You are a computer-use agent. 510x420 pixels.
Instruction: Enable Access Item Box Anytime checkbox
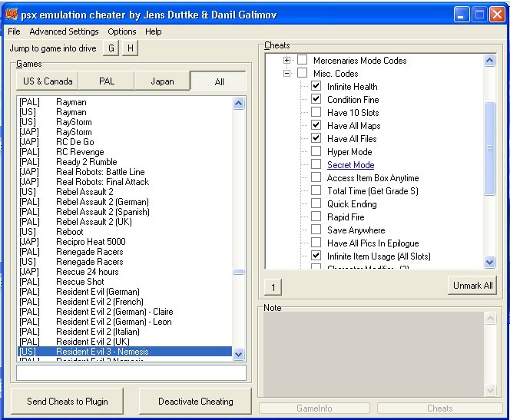(x=316, y=177)
